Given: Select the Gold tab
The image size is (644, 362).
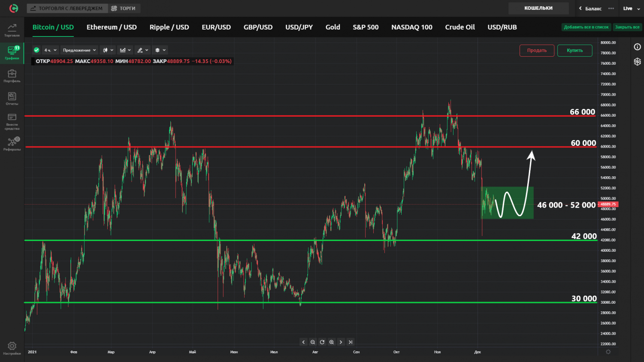Looking at the screenshot, I should [333, 27].
